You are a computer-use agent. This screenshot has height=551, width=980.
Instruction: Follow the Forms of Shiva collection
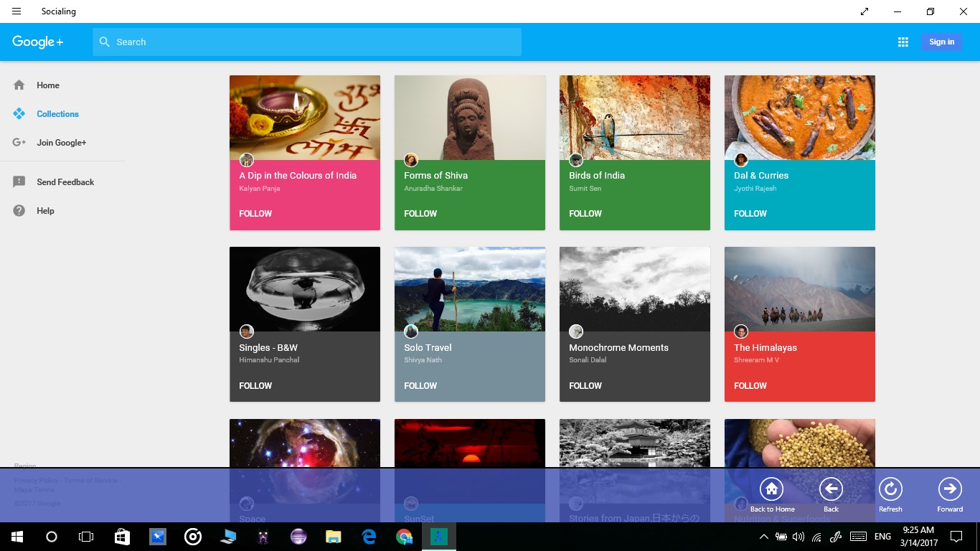(420, 214)
